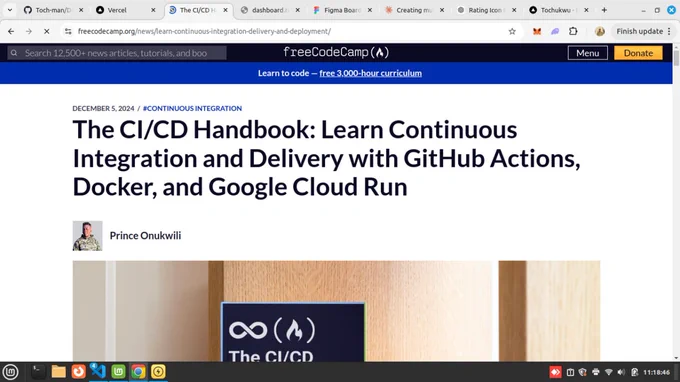Open the #CONTINUOUS INTEGRATION tag link

point(192,108)
